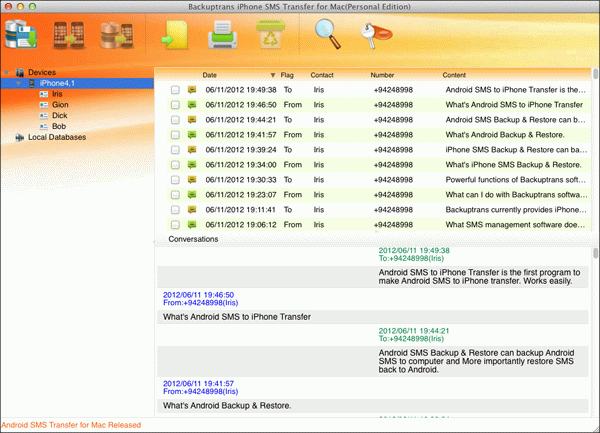Viewport: 600px width, 433px height.
Task: Click the sort arrow in the Date column
Action: [273, 75]
